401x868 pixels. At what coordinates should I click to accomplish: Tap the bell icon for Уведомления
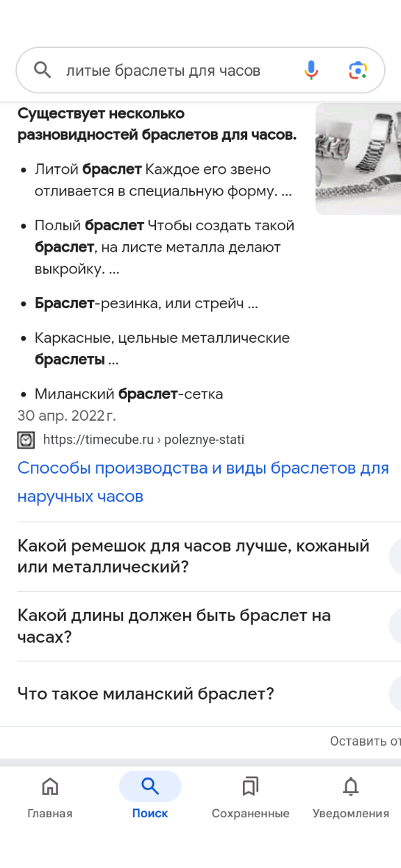coord(351,787)
